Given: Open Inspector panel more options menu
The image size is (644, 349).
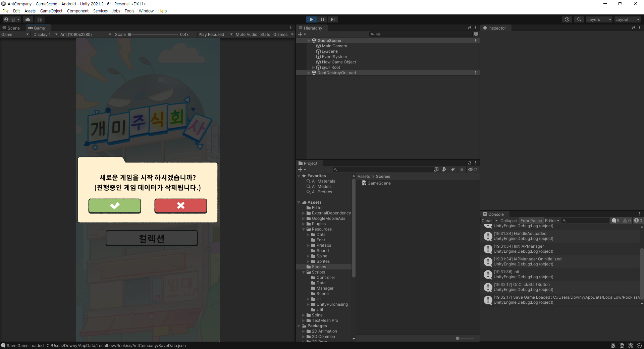Looking at the screenshot, I should pyautogui.click(x=639, y=28).
